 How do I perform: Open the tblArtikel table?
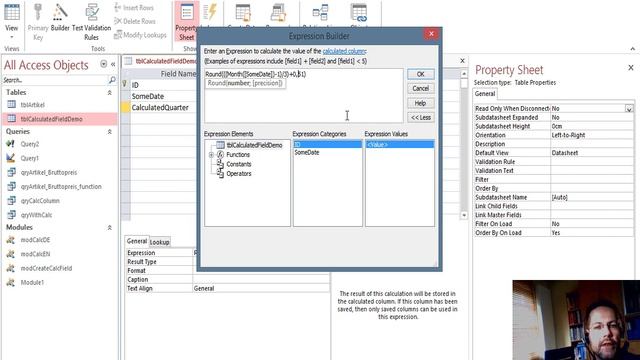tap(33, 105)
